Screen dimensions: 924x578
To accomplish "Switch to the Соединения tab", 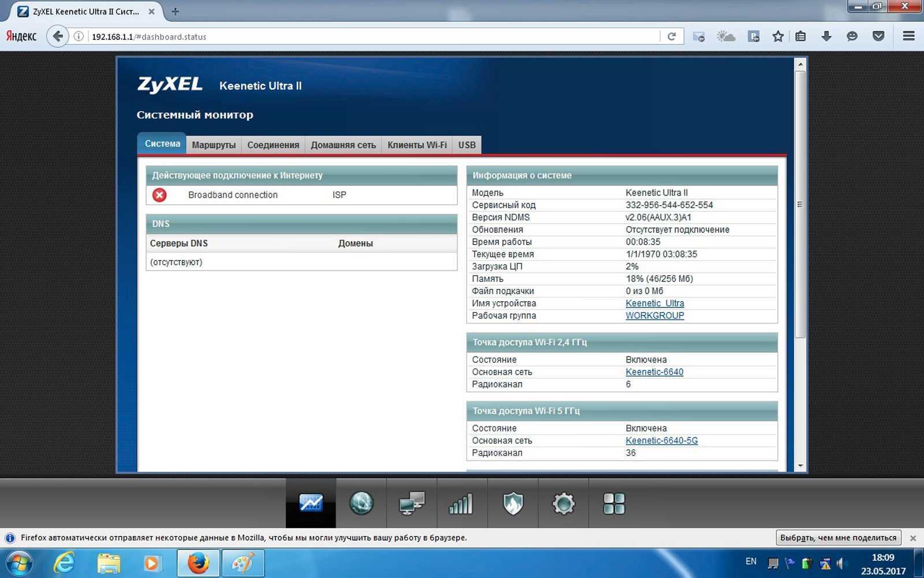I will (273, 144).
